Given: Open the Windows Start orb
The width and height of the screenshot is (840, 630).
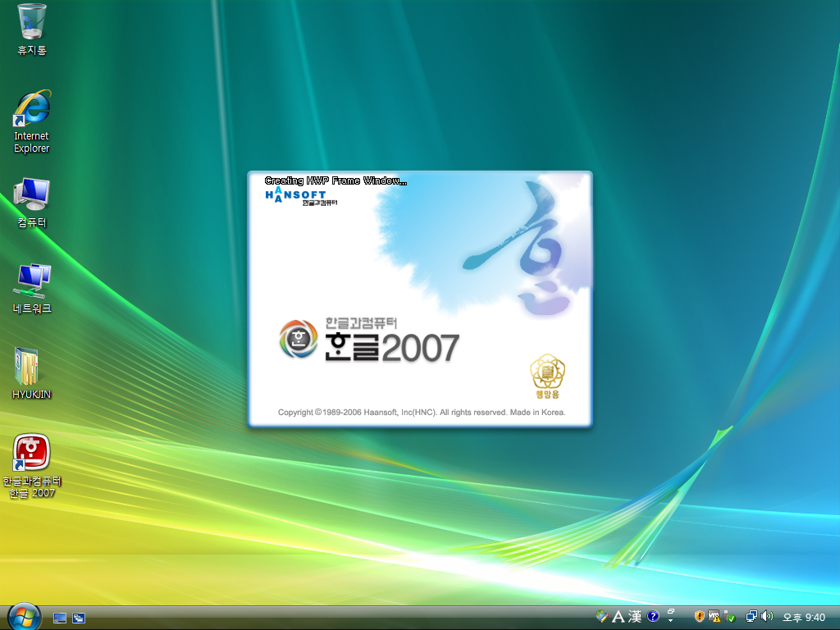Looking at the screenshot, I should click(x=24, y=617).
